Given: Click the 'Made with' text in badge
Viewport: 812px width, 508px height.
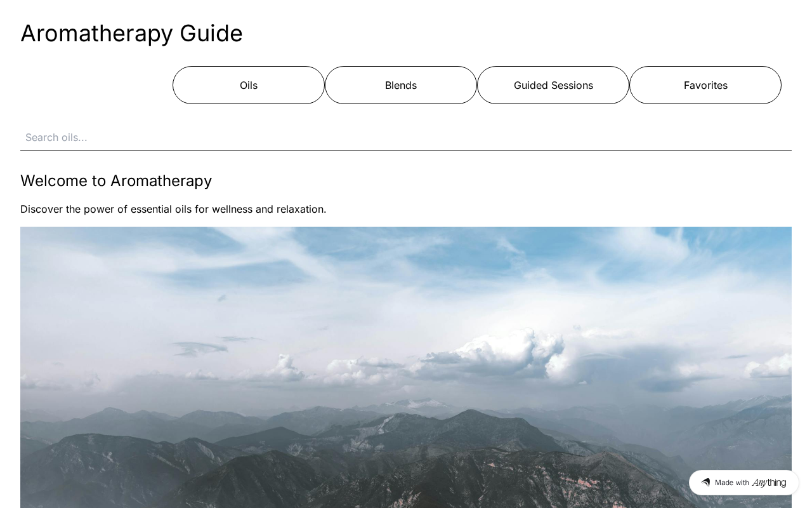Looking at the screenshot, I should (x=732, y=483).
